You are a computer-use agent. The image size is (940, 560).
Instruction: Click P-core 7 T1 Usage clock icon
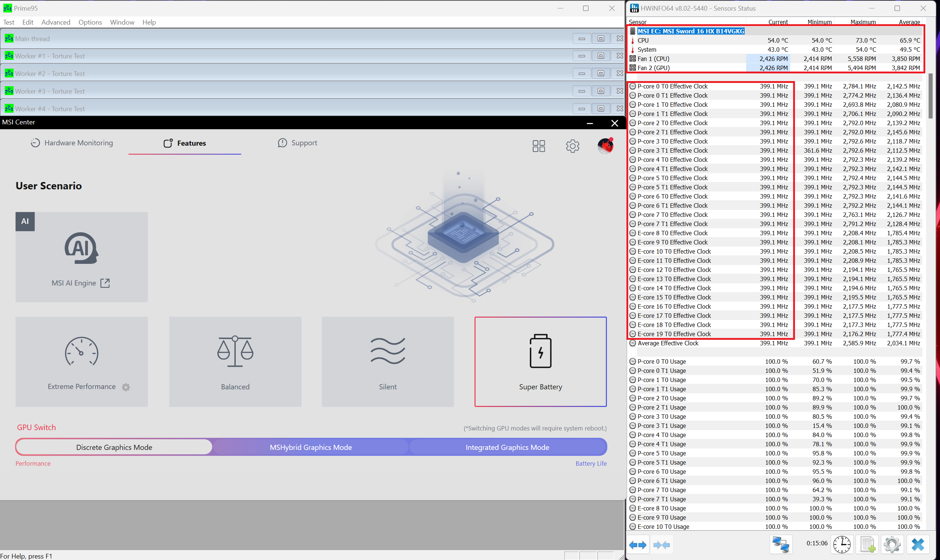click(633, 499)
